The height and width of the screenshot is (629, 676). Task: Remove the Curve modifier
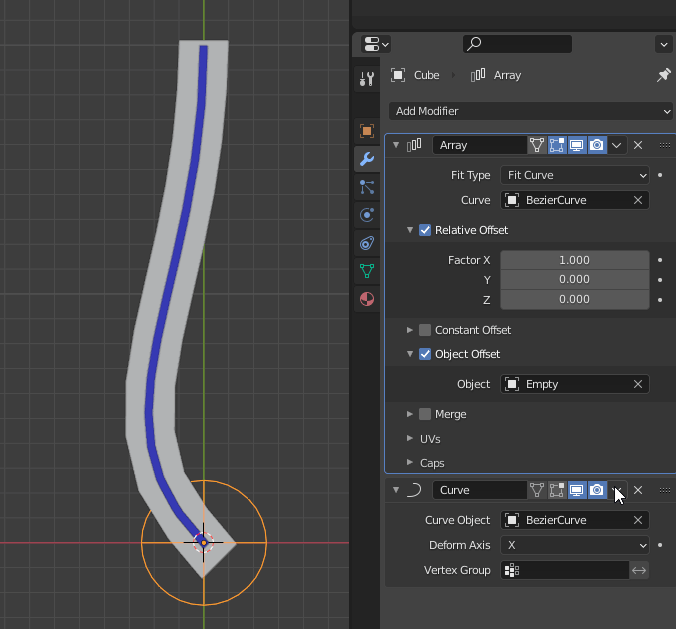pos(638,490)
